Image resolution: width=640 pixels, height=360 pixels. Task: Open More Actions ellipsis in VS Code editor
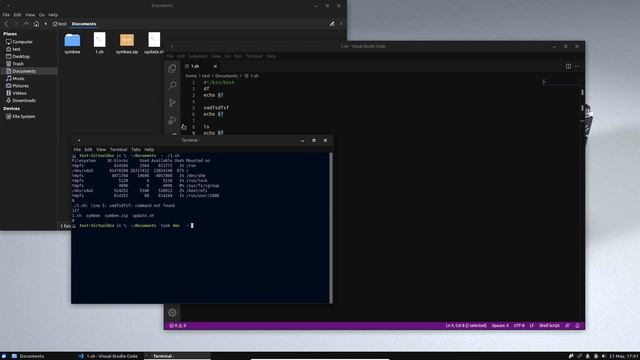pos(577,66)
